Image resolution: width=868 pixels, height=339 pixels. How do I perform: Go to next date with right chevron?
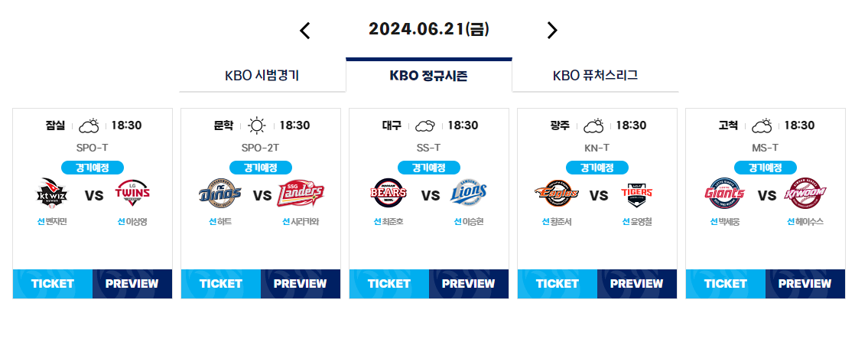(552, 30)
